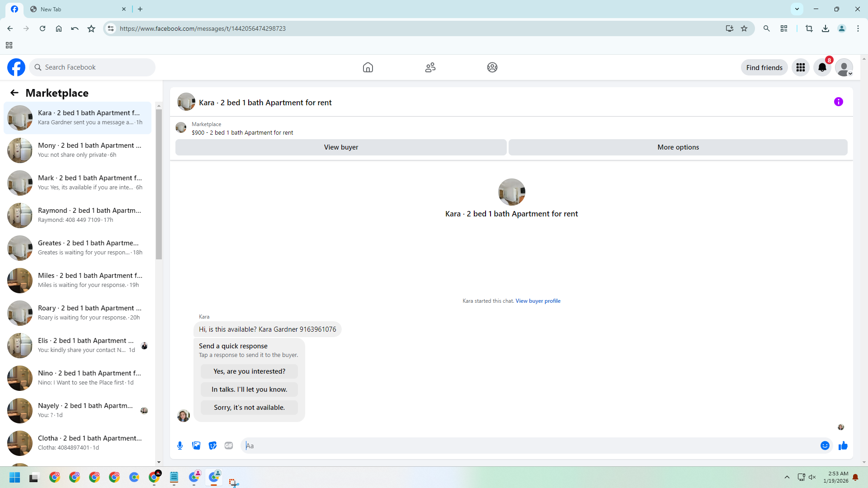Open the Notepad taskbar icon
Screen dimensions: 868x488
coord(174,478)
